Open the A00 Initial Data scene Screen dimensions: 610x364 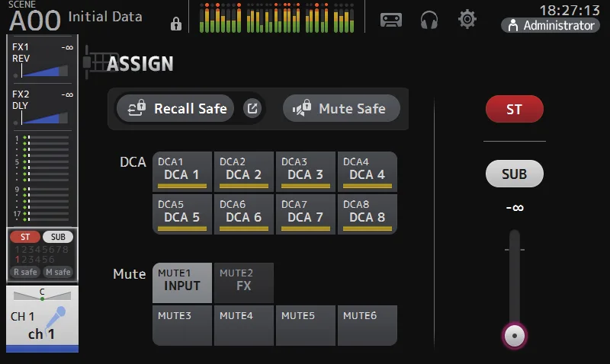[x=75, y=17]
